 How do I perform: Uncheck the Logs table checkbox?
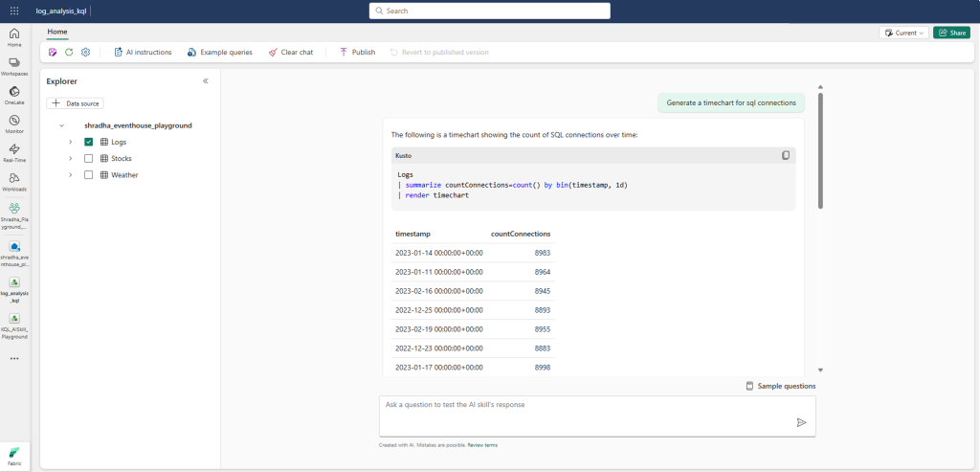tap(88, 142)
